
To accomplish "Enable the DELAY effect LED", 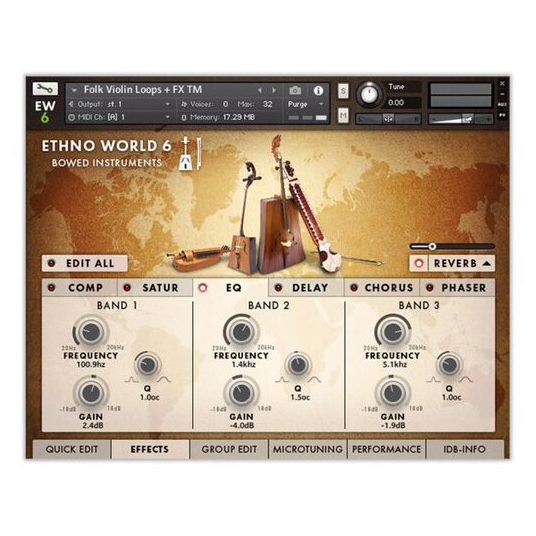I will pos(278,287).
